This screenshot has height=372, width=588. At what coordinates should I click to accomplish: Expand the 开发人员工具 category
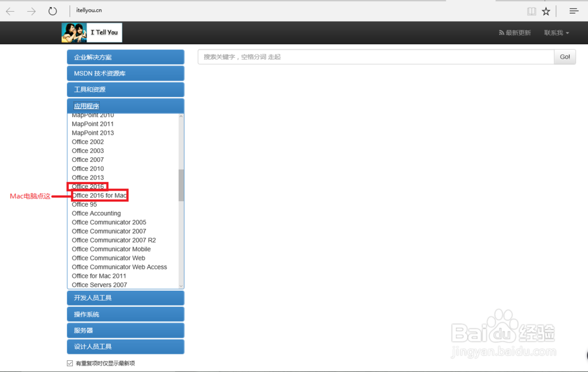tap(126, 298)
